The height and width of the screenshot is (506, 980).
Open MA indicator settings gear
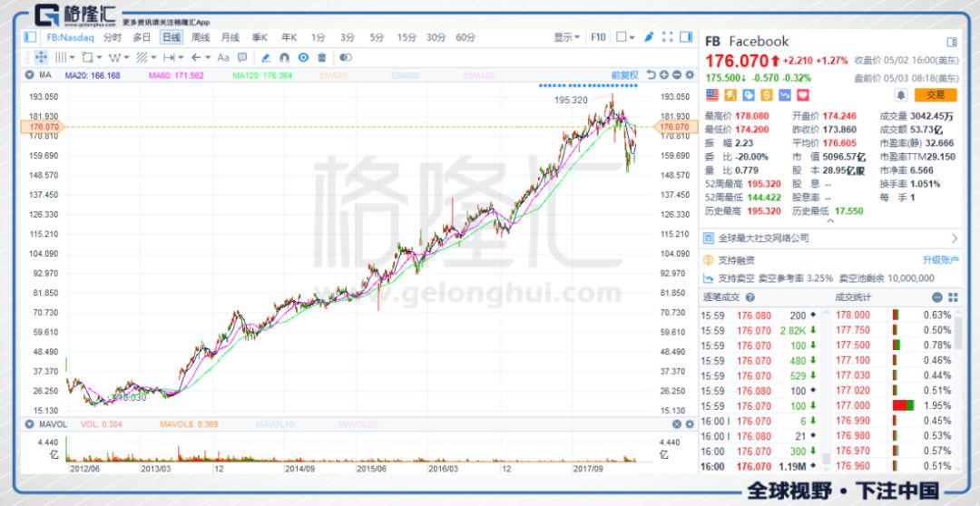[690, 75]
